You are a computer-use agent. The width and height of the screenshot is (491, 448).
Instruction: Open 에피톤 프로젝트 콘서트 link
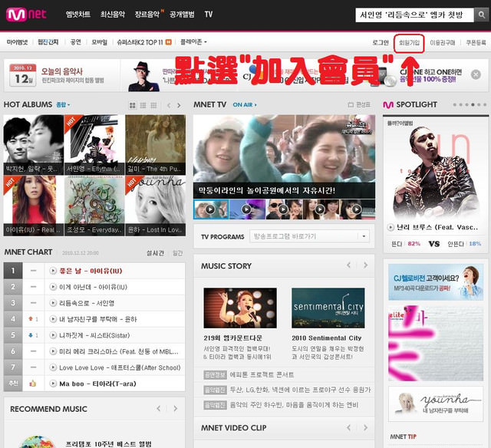pos(262,375)
